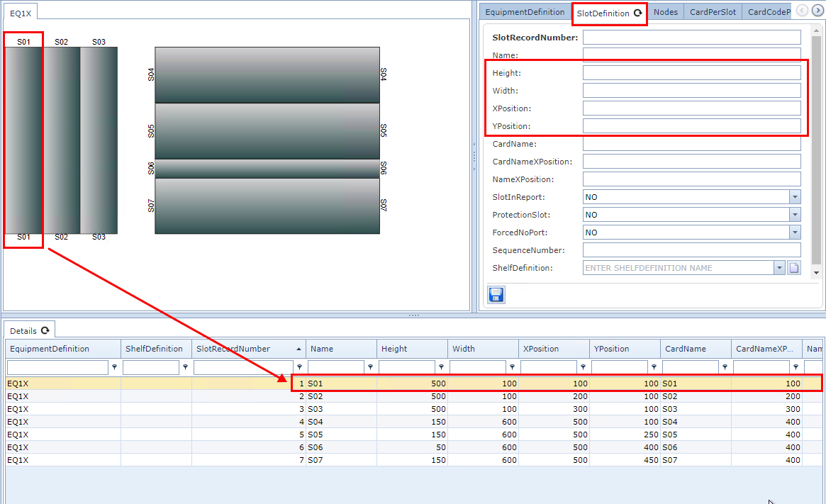Click new document icon beside ShelfDefinition field
The image size is (826, 504).
click(x=794, y=268)
